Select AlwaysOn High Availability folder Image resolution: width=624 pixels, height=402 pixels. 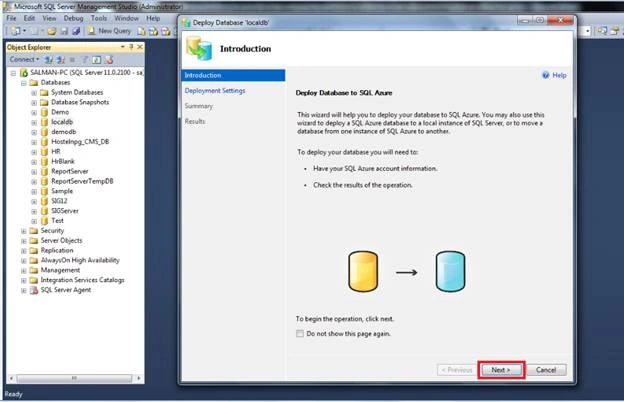click(x=80, y=260)
